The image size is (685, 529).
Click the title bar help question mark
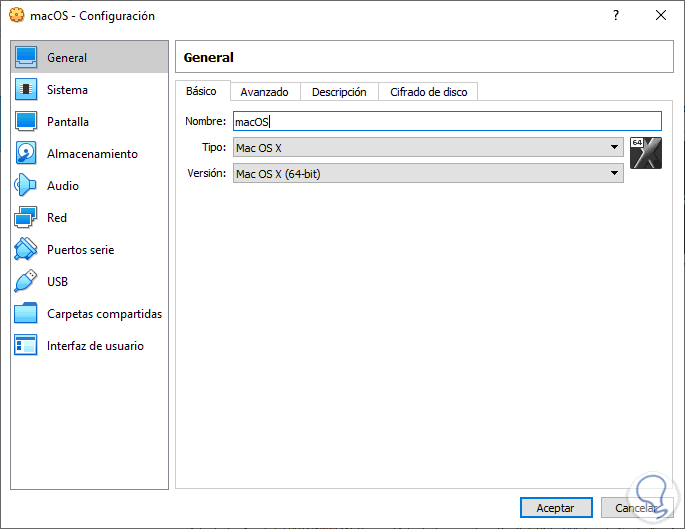(616, 16)
